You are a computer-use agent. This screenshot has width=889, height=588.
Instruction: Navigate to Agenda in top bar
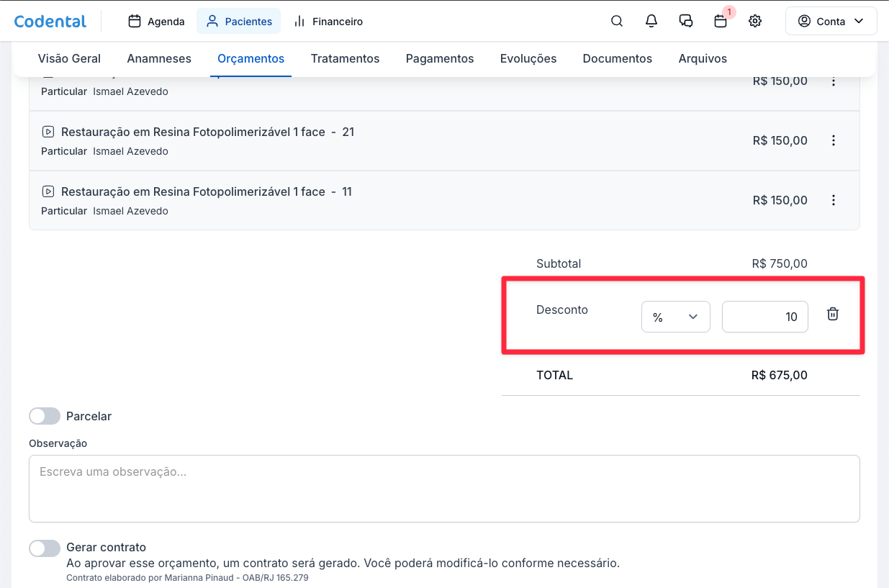pyautogui.click(x=156, y=22)
